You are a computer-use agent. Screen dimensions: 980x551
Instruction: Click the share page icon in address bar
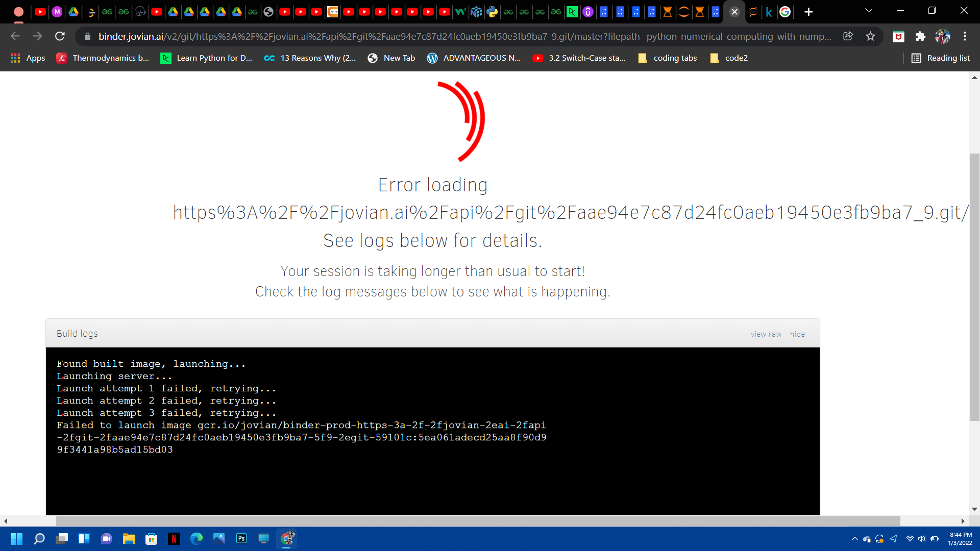(848, 36)
